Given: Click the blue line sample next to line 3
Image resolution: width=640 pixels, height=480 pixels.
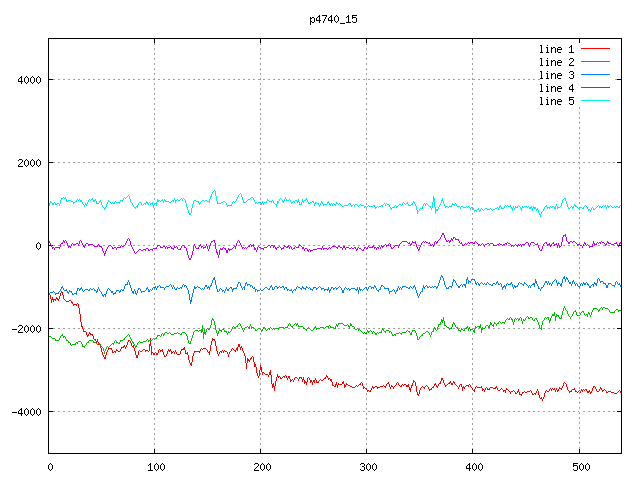Looking at the screenshot, I should point(596,75).
